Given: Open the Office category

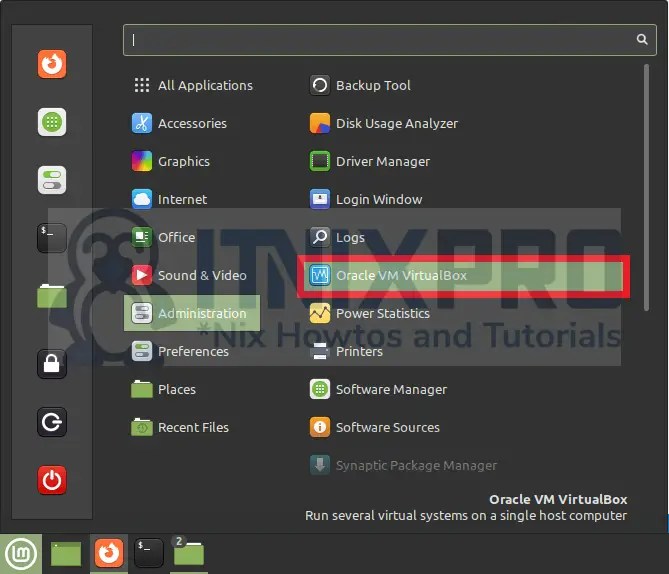Looking at the screenshot, I should [x=193, y=237].
